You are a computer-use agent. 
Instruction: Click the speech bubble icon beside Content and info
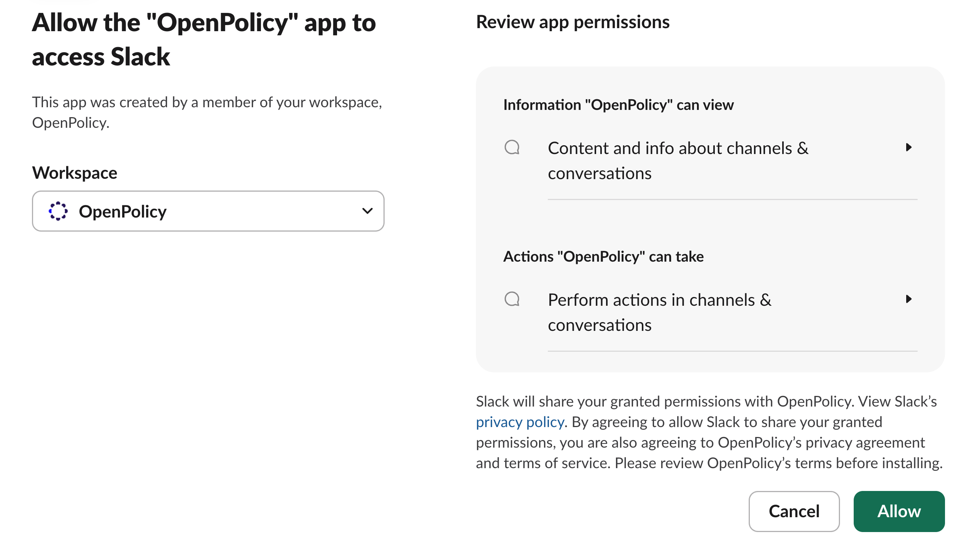pyautogui.click(x=512, y=148)
